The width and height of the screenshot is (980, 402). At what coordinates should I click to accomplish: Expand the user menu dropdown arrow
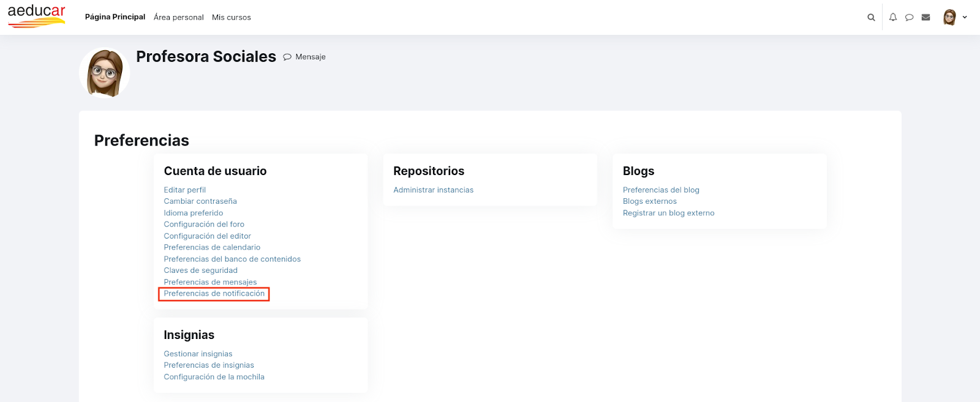tap(965, 17)
